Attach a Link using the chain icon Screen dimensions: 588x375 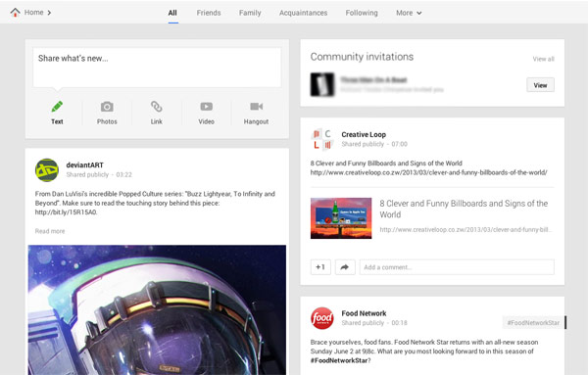157,107
